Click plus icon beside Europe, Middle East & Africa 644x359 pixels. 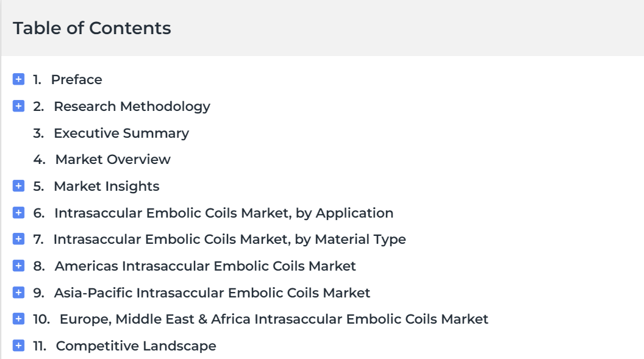tap(18, 318)
